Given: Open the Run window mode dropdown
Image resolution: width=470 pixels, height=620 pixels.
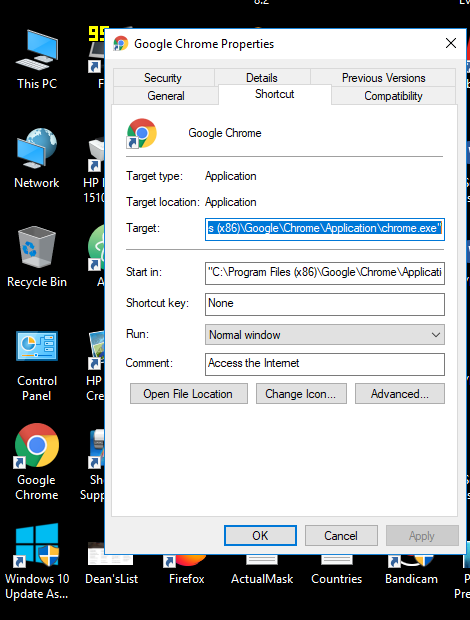Looking at the screenshot, I should coord(325,335).
